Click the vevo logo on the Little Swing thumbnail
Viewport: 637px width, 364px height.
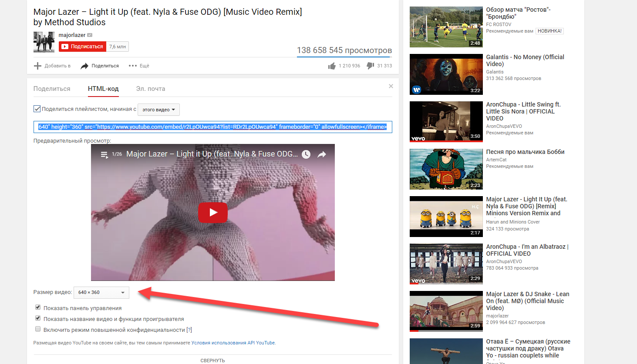[x=418, y=138]
